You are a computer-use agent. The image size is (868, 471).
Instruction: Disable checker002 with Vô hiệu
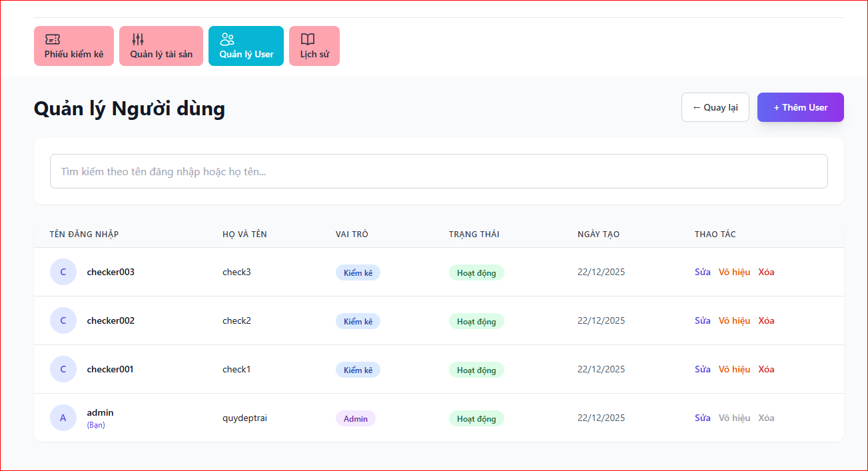click(734, 320)
